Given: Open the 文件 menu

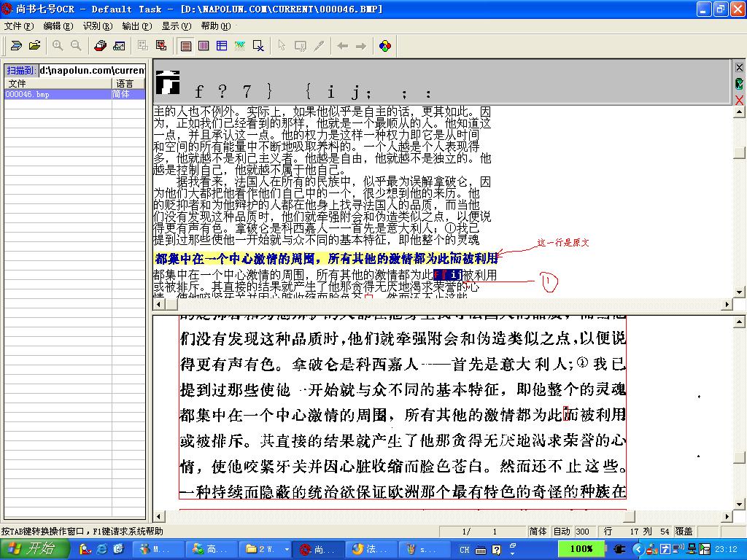Looking at the screenshot, I should (18, 26).
